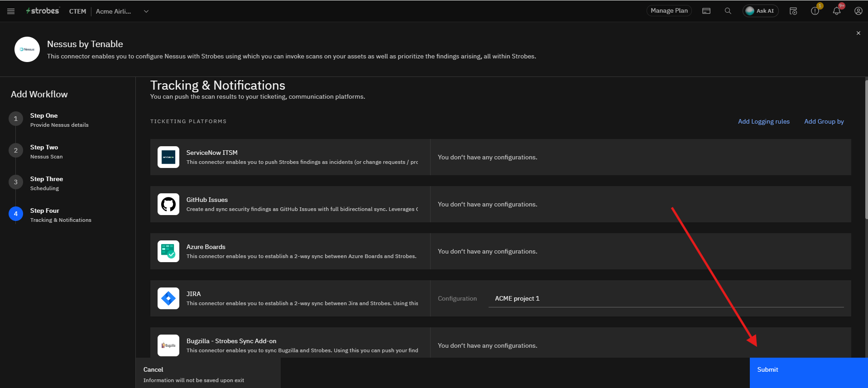Click the step 3 number circle
The image size is (868, 388).
(x=16, y=182)
